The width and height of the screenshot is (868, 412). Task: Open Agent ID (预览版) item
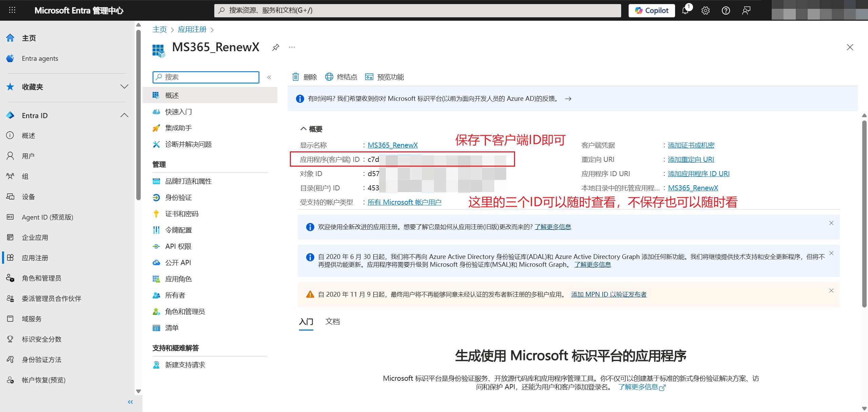[x=47, y=217]
